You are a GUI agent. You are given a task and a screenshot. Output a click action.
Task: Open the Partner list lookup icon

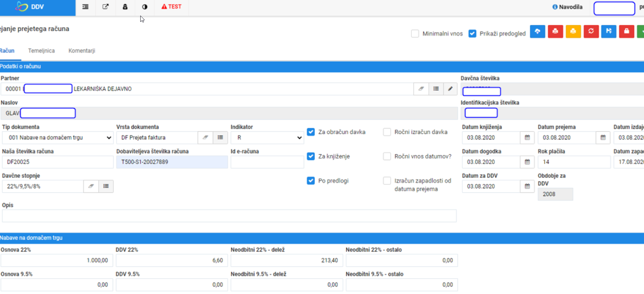coord(436,89)
